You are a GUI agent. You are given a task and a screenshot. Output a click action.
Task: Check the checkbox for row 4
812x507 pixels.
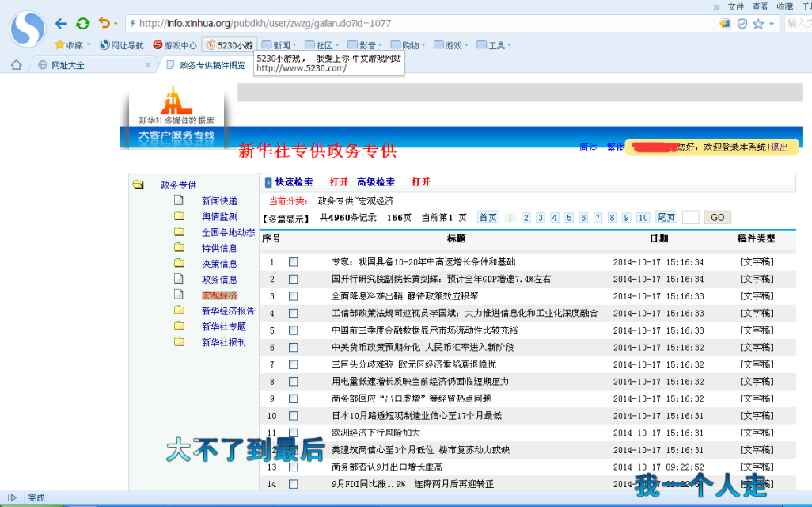293,313
